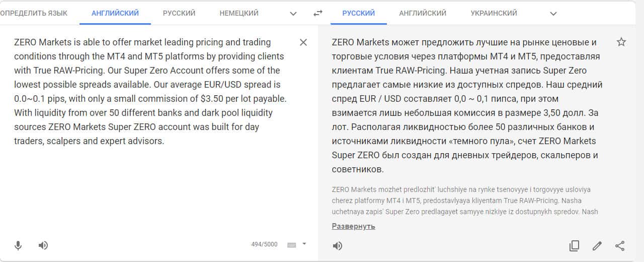Viewport: 644px width, 262px height.
Task: Listen to the Russian translation audio
Action: coord(337,246)
